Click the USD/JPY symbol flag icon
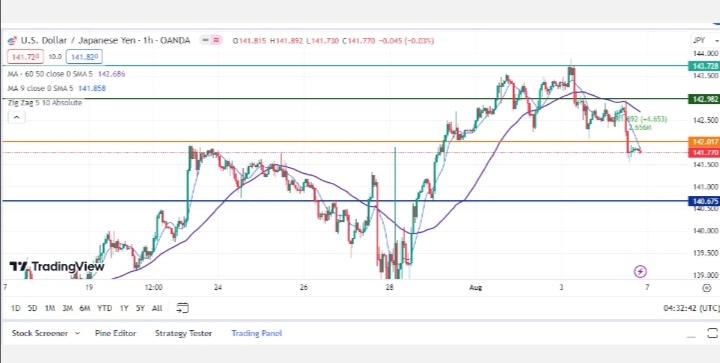 click(x=12, y=41)
